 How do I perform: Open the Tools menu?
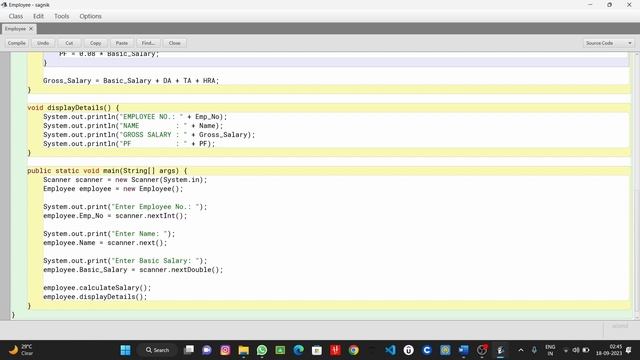(62, 16)
